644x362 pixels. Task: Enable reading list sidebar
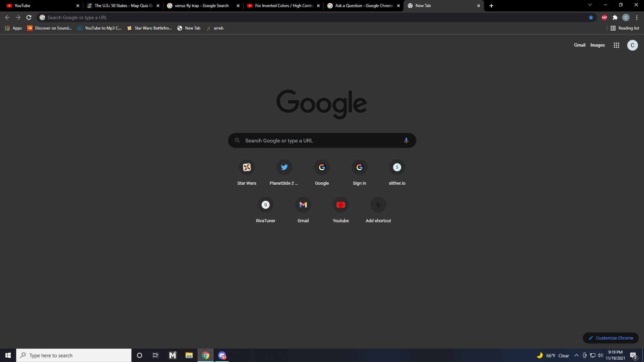pyautogui.click(x=626, y=28)
